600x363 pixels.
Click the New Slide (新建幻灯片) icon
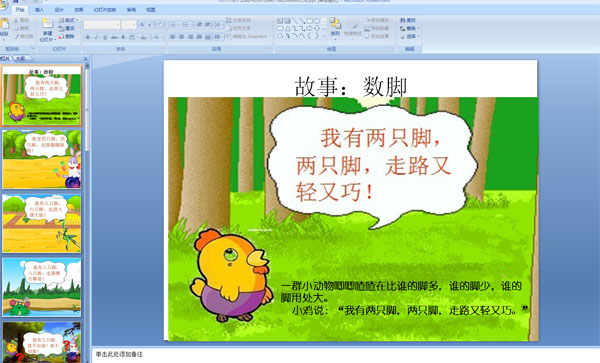click(47, 24)
